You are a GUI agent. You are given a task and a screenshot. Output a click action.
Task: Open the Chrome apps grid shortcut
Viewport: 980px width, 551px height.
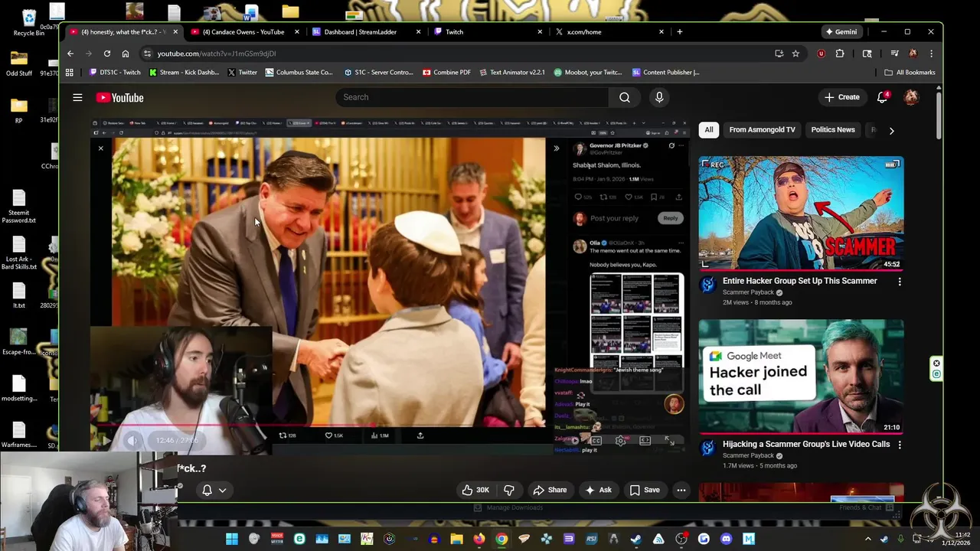tap(70, 72)
